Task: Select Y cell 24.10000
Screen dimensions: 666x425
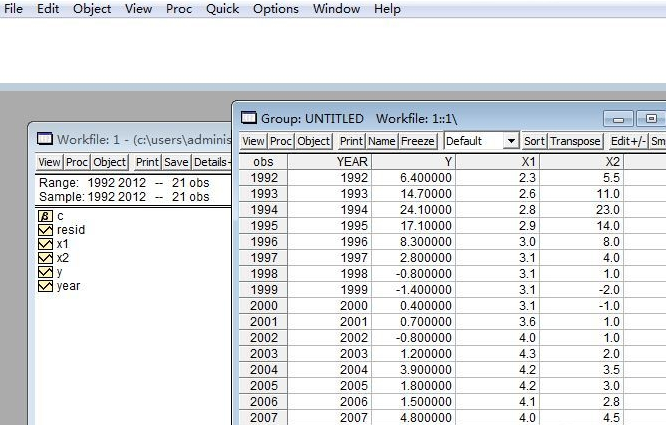Action: pos(413,210)
